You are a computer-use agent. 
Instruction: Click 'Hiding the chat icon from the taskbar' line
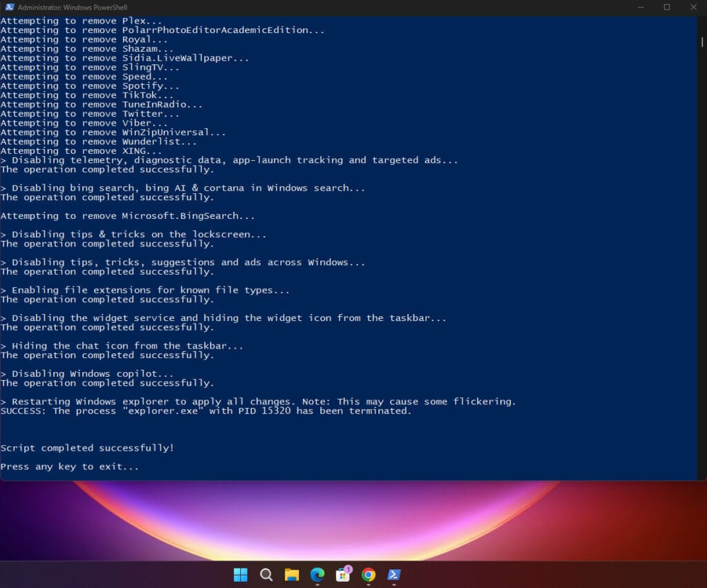(122, 346)
